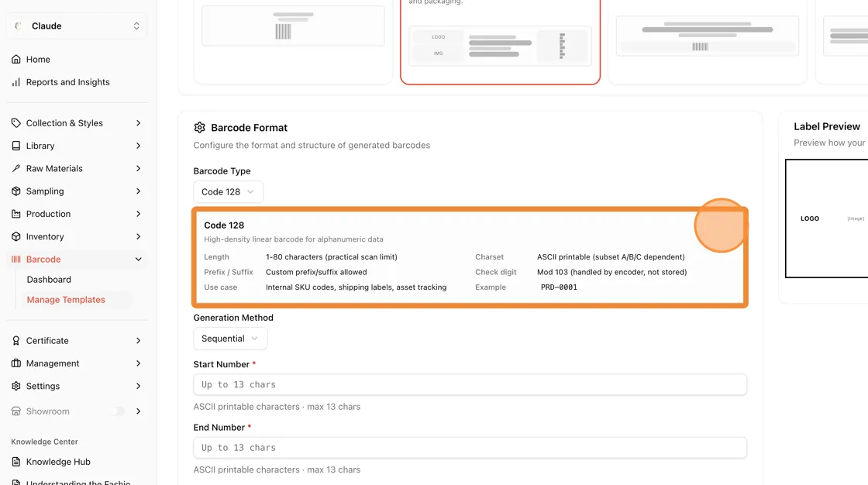Open the Barcode Type Code 128 dropdown
This screenshot has height=485, width=868.
coord(228,191)
